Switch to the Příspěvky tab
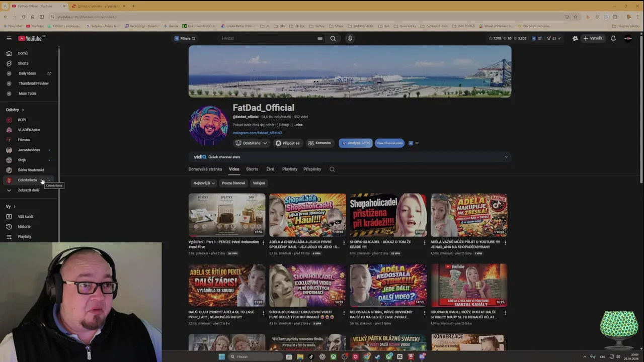This screenshot has height=362, width=644. click(312, 169)
